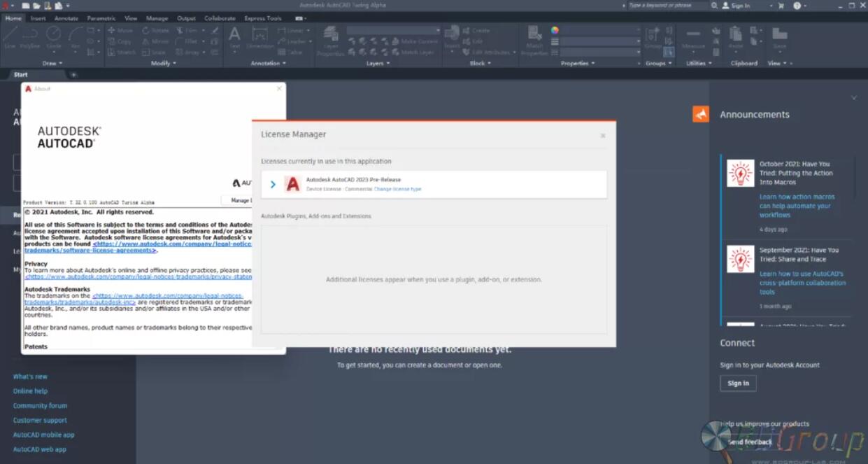
Task: Click the new tab plus button
Action: 73,75
